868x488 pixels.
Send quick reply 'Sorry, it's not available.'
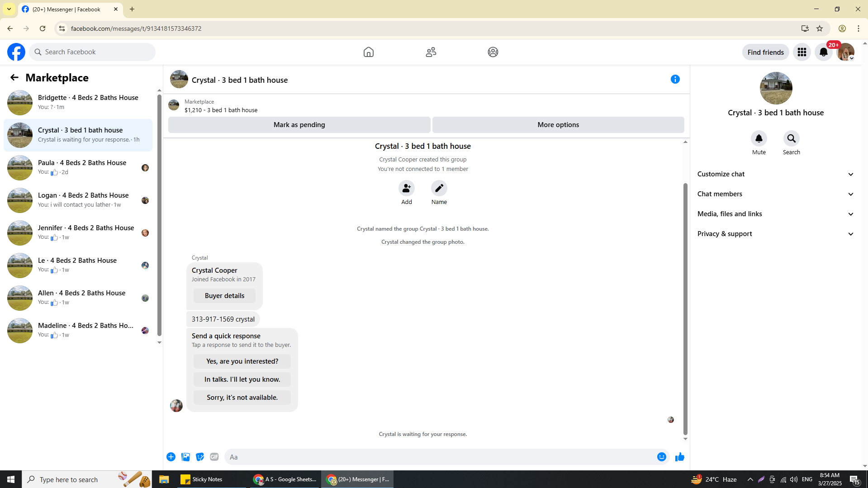[x=242, y=398]
